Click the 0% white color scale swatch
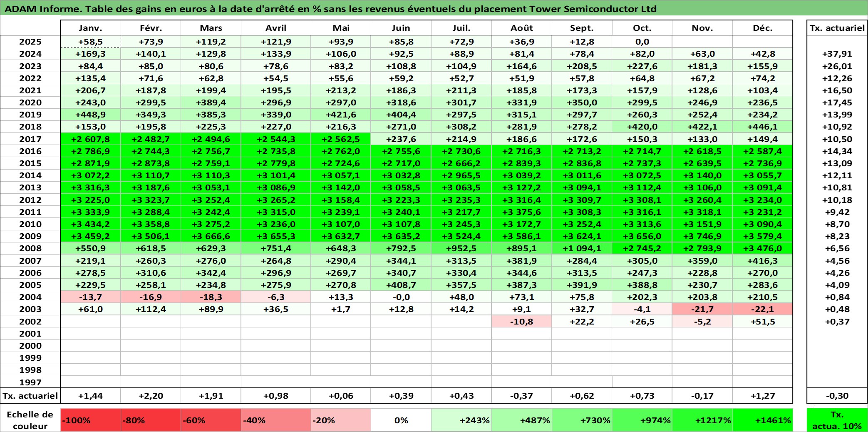 [401, 420]
